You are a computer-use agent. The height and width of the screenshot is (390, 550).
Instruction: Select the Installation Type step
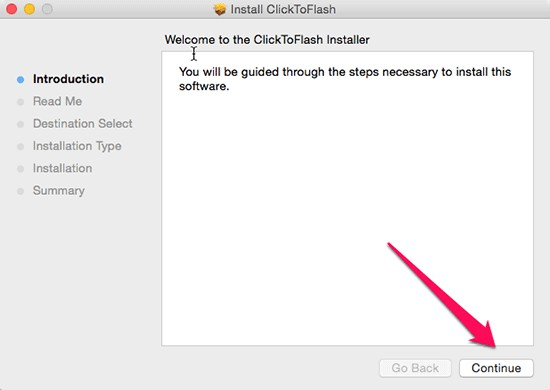coord(77,146)
